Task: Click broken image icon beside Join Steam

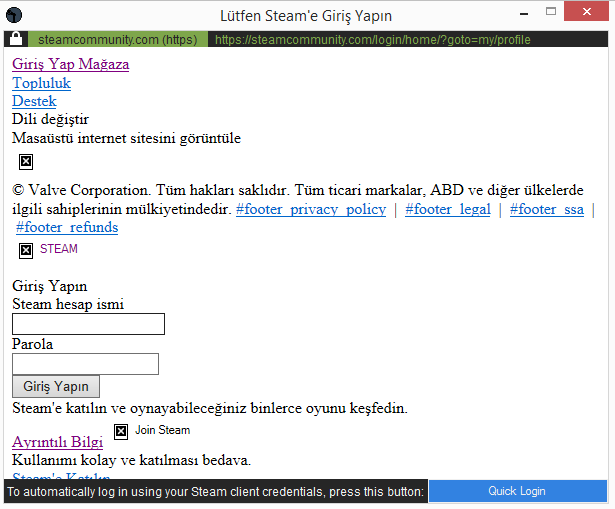Action: (121, 432)
